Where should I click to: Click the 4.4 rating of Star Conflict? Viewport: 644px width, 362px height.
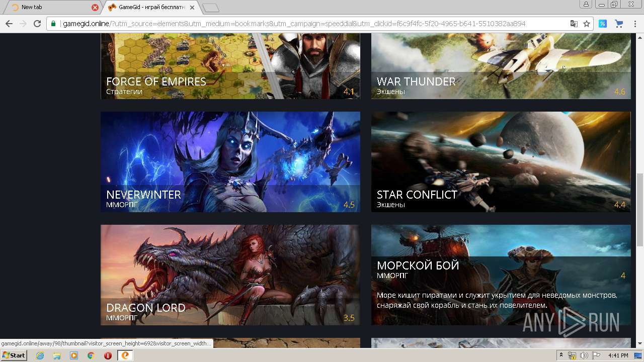tap(620, 205)
